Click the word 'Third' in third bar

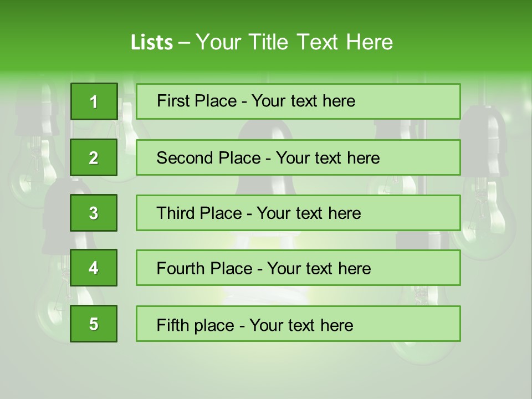point(178,213)
